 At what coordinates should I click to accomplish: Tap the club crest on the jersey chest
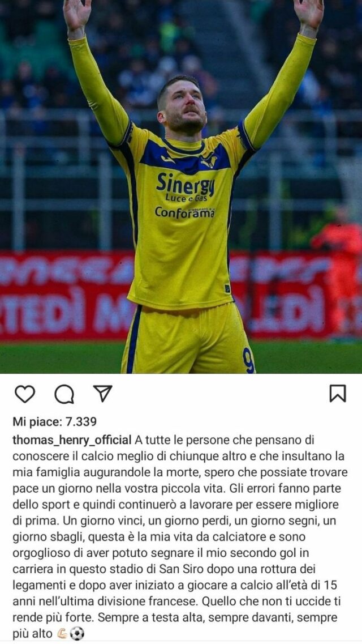pyautogui.click(x=209, y=160)
